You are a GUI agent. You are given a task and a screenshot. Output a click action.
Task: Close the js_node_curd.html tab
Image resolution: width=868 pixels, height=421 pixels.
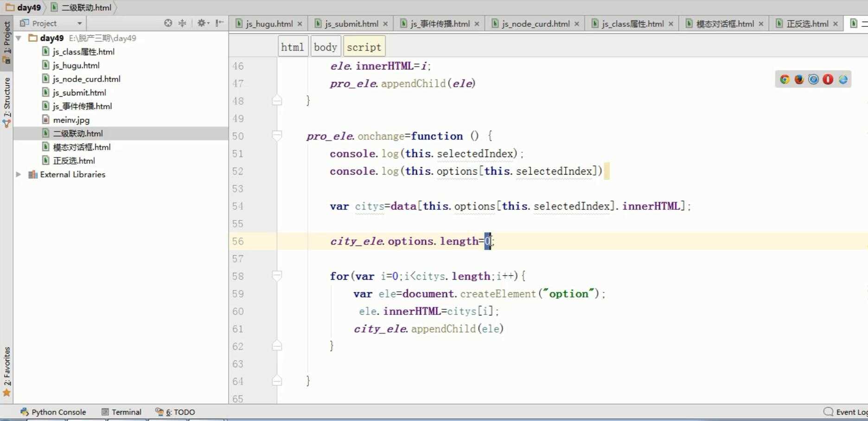click(x=577, y=24)
